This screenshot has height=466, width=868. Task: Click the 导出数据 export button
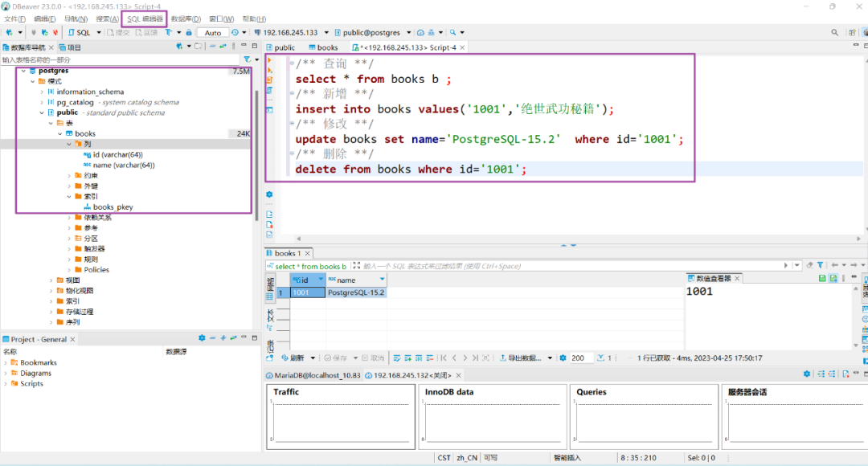tap(522, 358)
